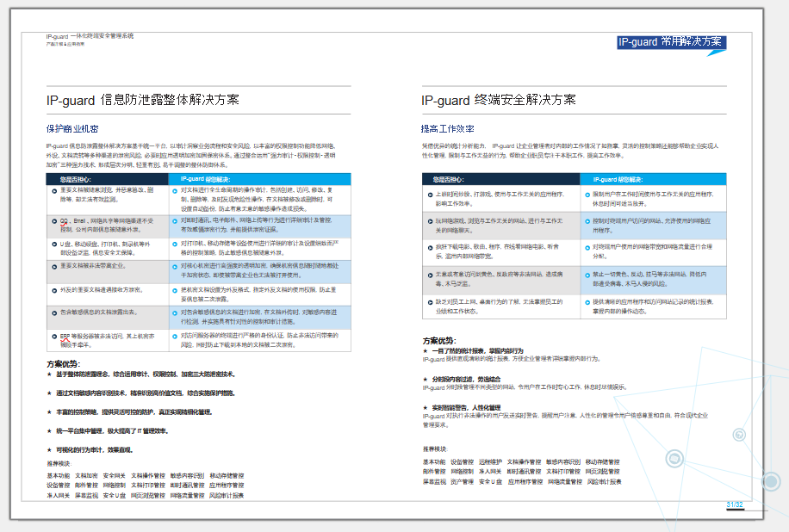Click the module name '文档加密'
This screenshot has height=532, width=789.
click(x=86, y=476)
